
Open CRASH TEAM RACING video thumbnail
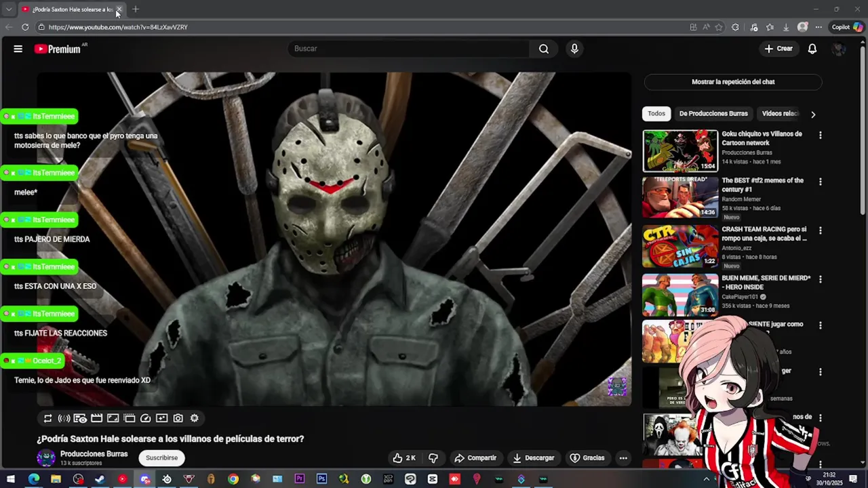coord(680,247)
